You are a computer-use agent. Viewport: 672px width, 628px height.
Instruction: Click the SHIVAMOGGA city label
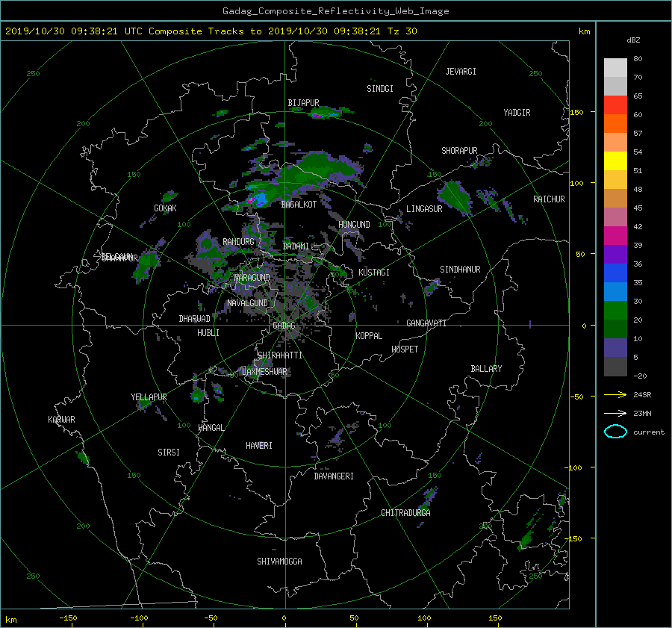279,561
